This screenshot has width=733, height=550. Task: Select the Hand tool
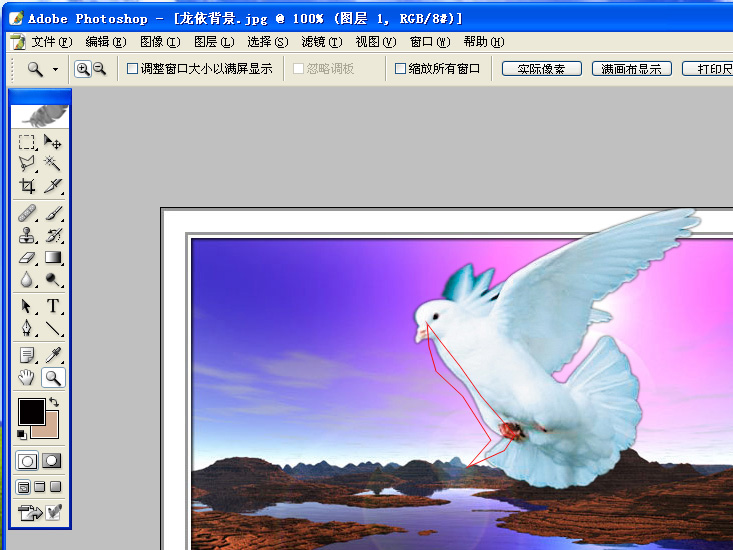coord(27,378)
